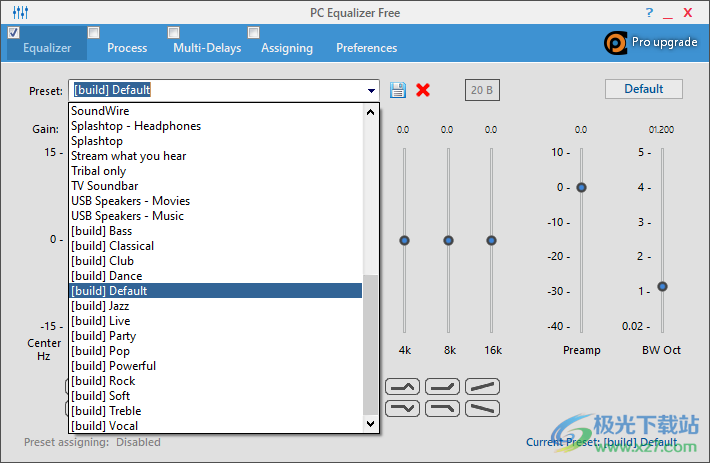Open the Preferences tab
Viewport: 710px width, 463px height.
tap(367, 48)
